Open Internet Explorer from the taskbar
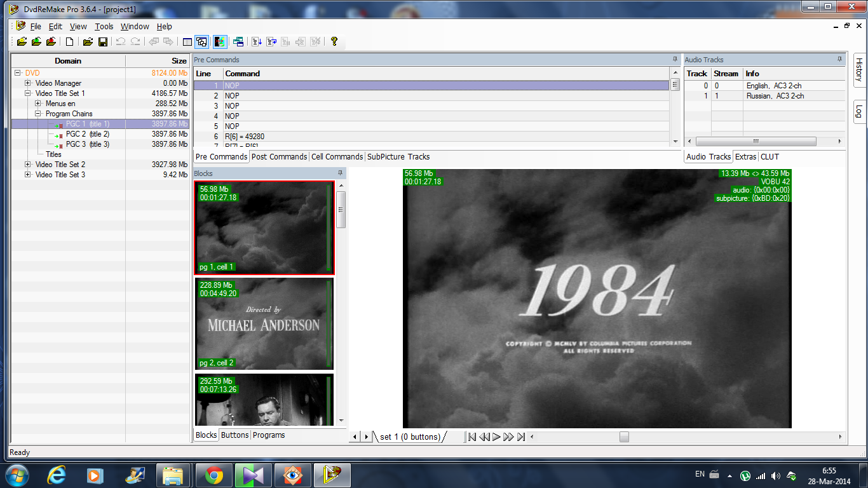Image resolution: width=868 pixels, height=488 pixels. [x=57, y=475]
